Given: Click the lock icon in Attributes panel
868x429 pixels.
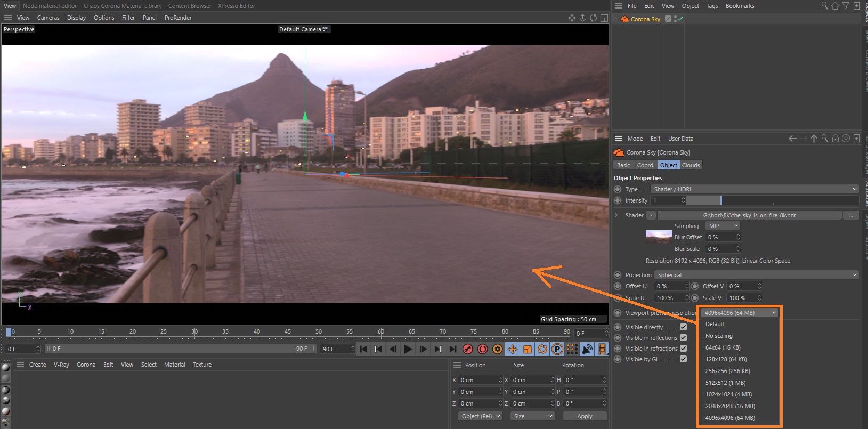Looking at the screenshot, I should [x=835, y=139].
